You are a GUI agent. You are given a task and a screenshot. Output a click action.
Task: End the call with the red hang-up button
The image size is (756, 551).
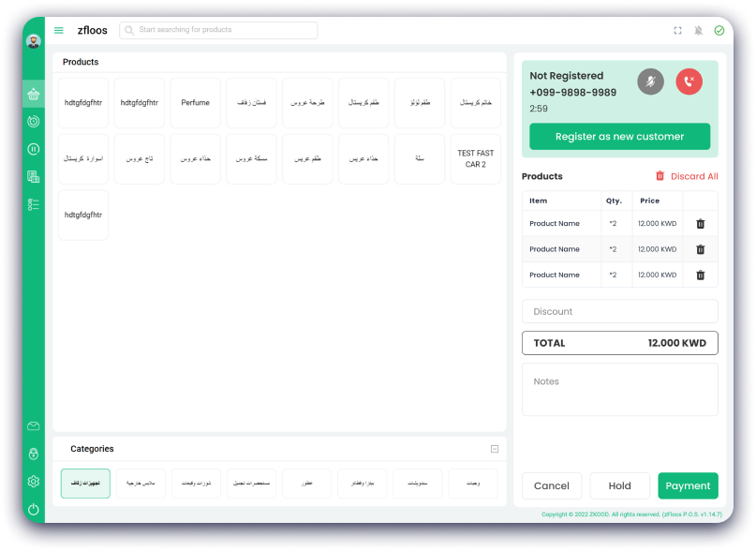pyautogui.click(x=689, y=82)
